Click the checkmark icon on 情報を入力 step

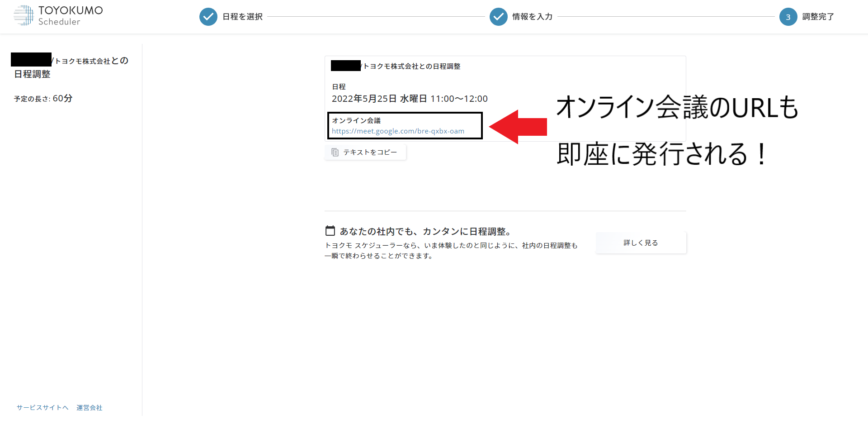pos(499,17)
